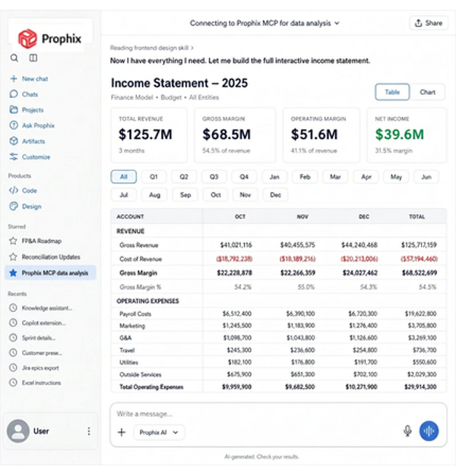Open the Prophix AI model selector

tap(159, 432)
